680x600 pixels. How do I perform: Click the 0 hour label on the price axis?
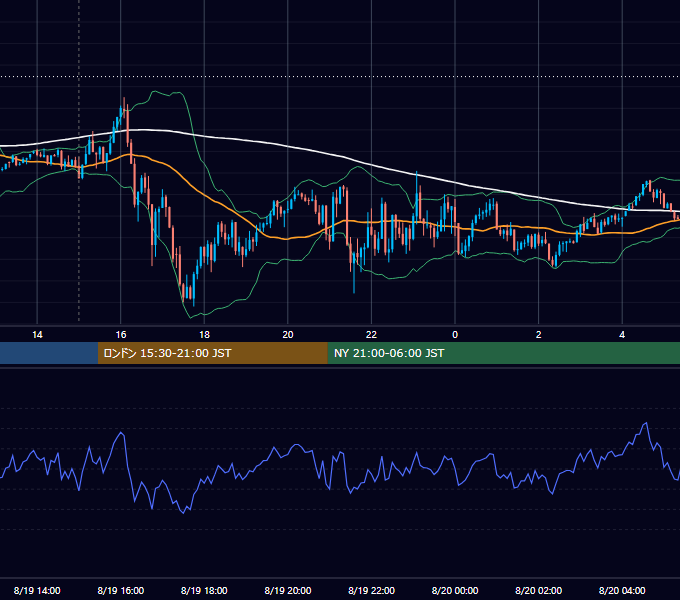pos(455,335)
